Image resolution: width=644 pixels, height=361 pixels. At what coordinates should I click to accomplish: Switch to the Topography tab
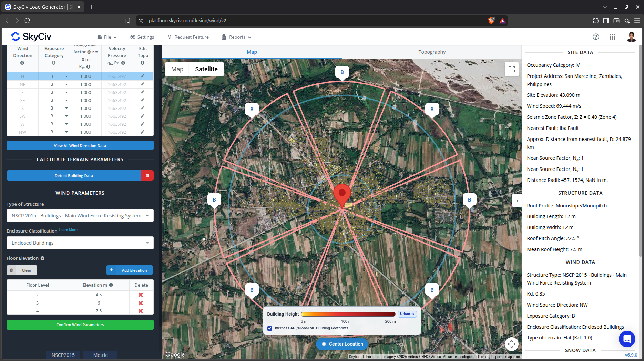[x=432, y=52]
